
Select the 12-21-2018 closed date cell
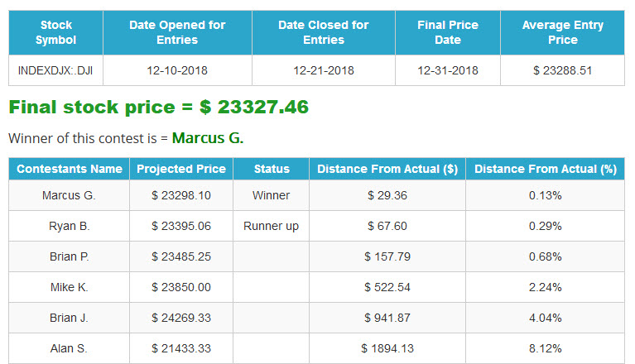point(324,70)
